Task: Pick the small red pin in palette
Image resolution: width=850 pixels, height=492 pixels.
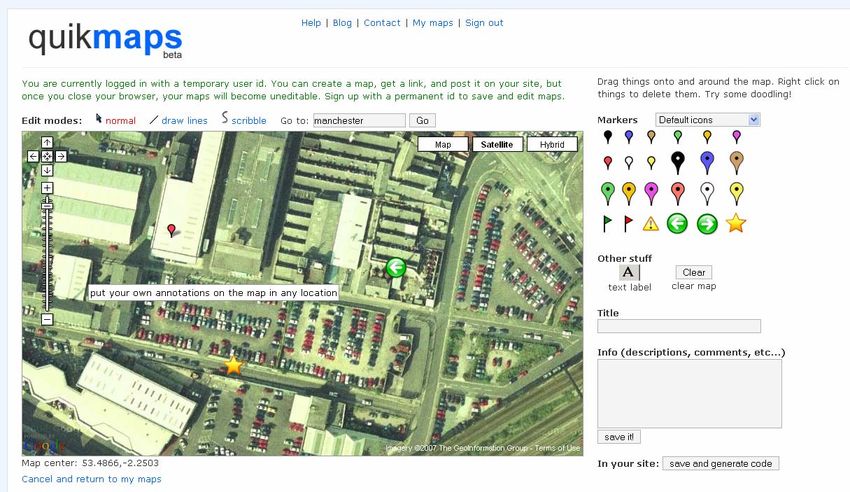Action: pos(608,161)
